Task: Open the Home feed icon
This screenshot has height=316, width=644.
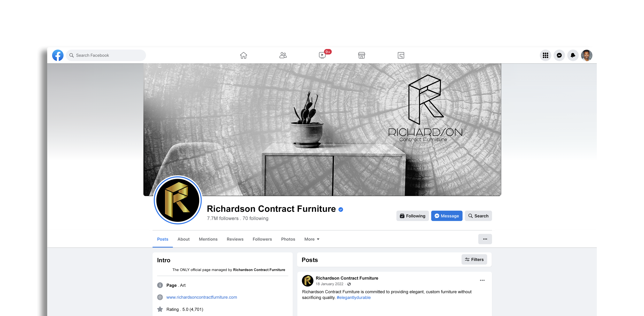Action: click(243, 55)
